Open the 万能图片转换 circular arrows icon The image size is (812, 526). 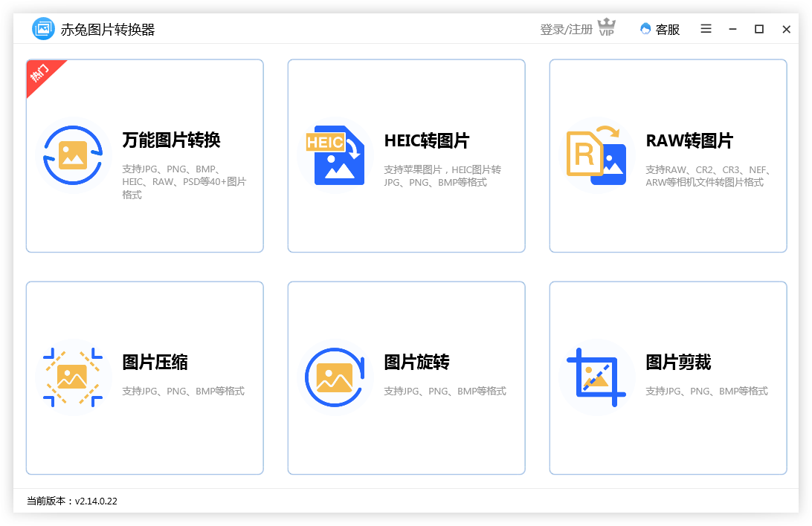pos(73,155)
